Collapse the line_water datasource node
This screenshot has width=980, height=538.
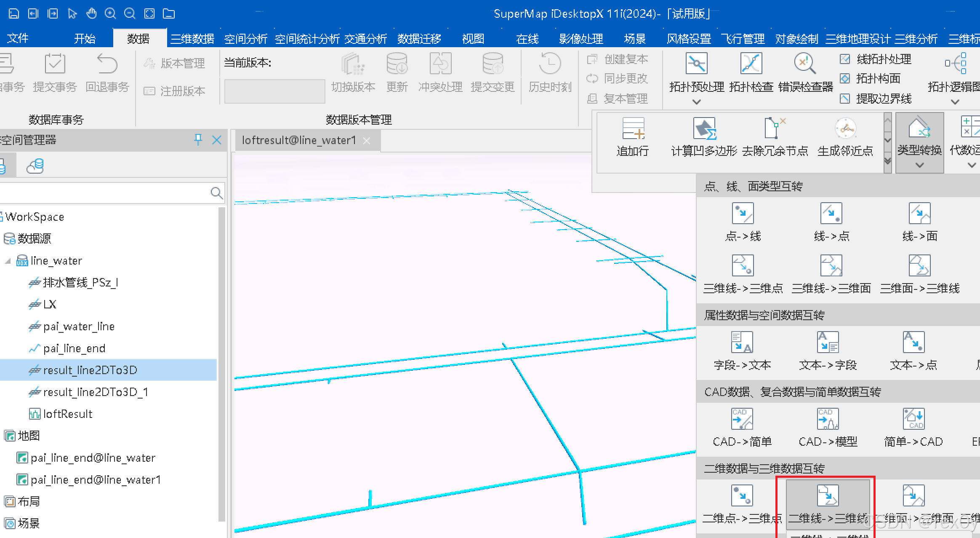click(8, 261)
